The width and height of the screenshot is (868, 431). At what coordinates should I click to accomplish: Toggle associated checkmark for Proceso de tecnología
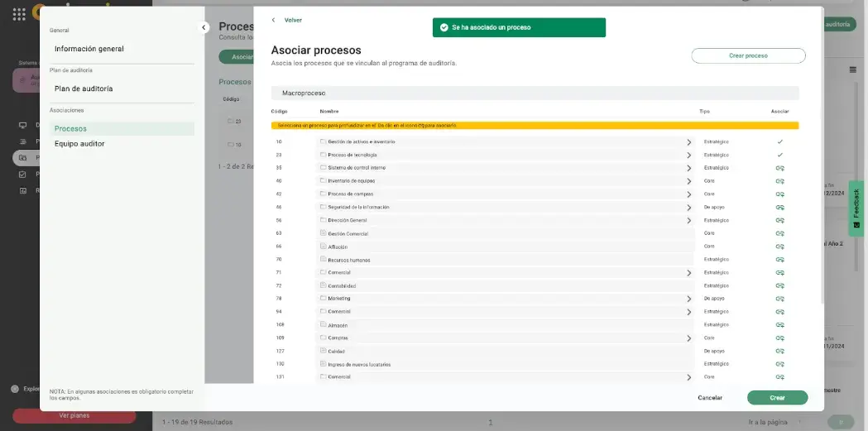(x=779, y=155)
